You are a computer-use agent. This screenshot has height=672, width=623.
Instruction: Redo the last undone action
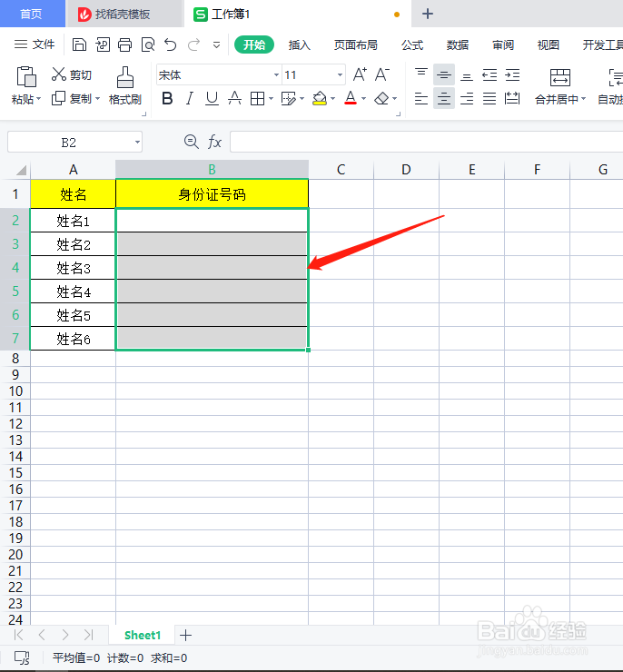click(x=193, y=44)
